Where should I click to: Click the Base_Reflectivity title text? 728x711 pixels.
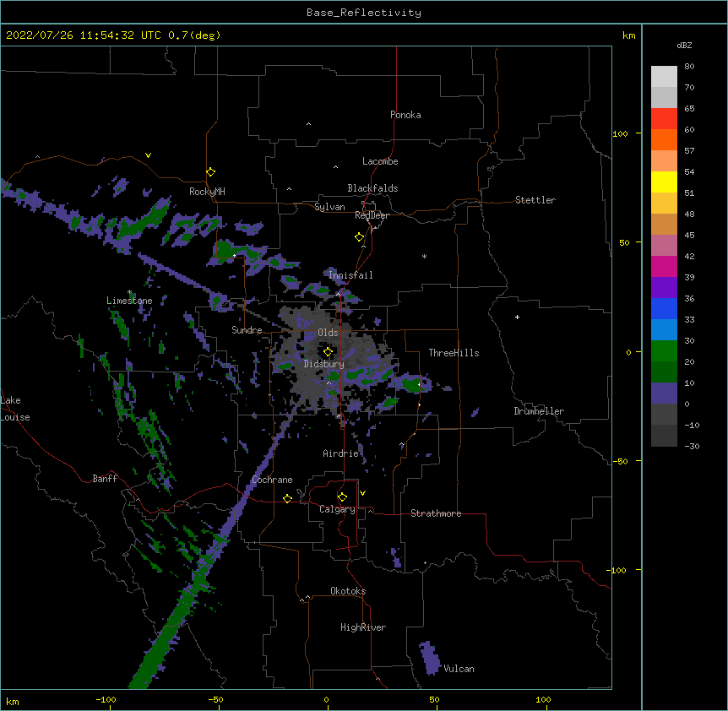coord(364,13)
